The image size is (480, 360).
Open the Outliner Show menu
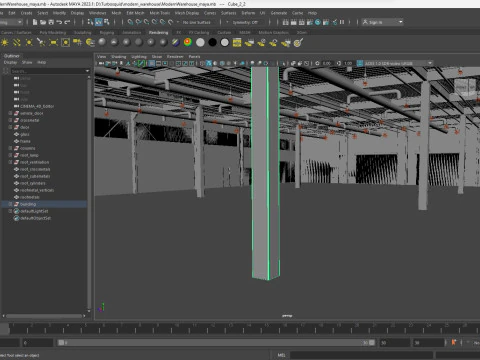tap(27, 62)
